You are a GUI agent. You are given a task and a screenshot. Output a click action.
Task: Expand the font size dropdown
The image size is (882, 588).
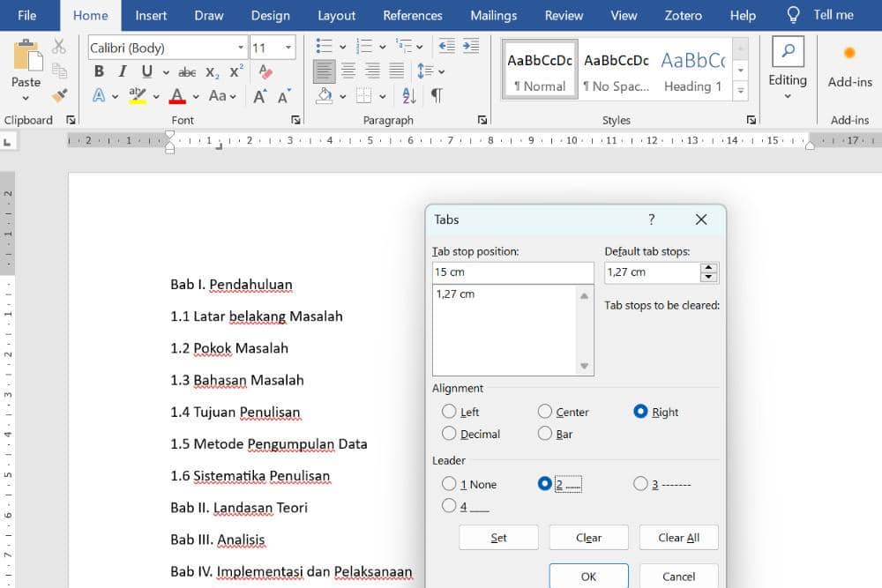pos(288,48)
